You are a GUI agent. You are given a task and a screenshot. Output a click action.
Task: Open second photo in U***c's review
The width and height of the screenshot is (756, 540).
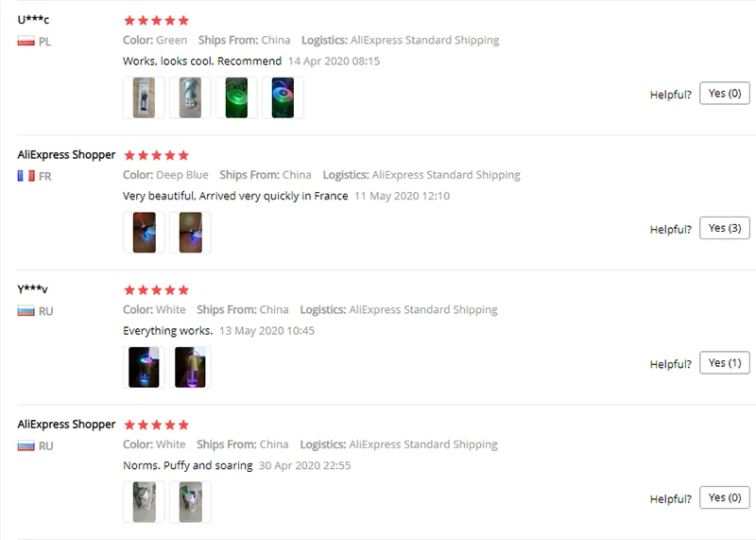190,97
